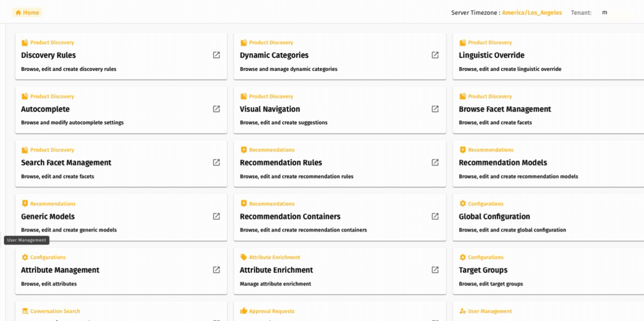644x321 pixels.
Task: Click the Product Discovery icon above Visual Navigation
Action: tap(243, 96)
